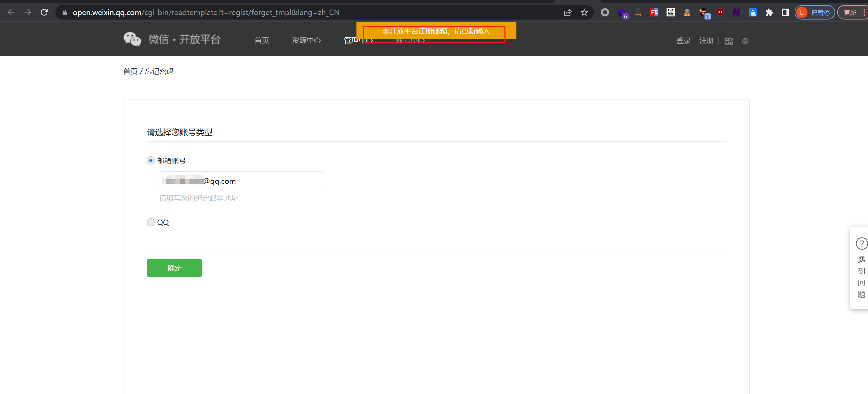Open the uBlock Origin extension
This screenshot has height=394, width=868.
[720, 13]
